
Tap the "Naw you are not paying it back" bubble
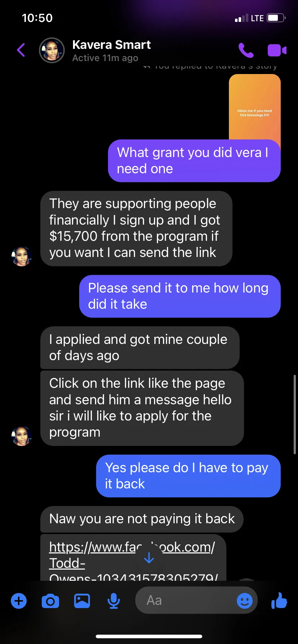pyautogui.click(x=142, y=519)
